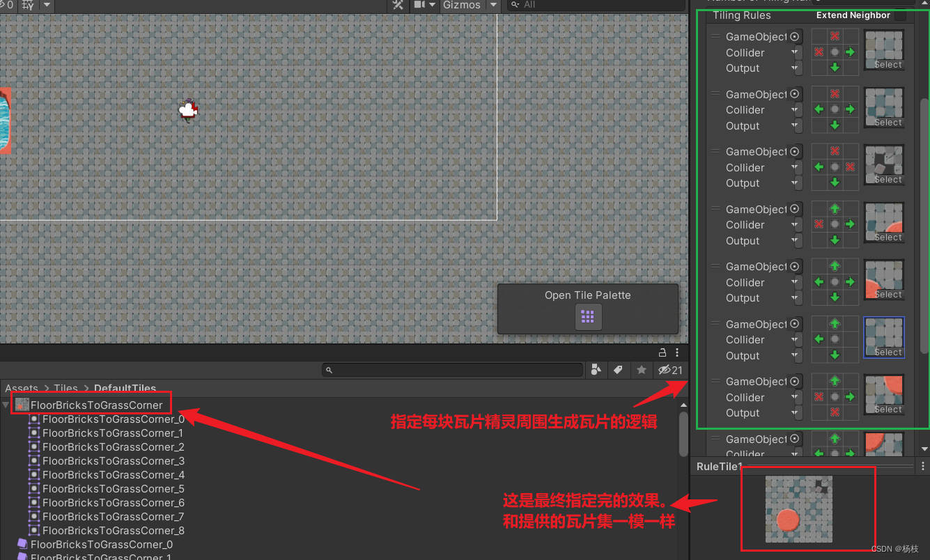Toggle right red X neighbor in third rule
930x560 pixels.
pyautogui.click(x=850, y=167)
